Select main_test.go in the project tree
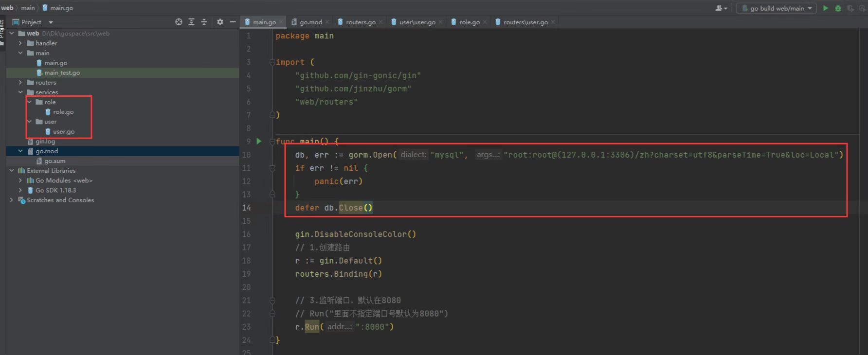This screenshot has width=868, height=355. click(x=62, y=73)
